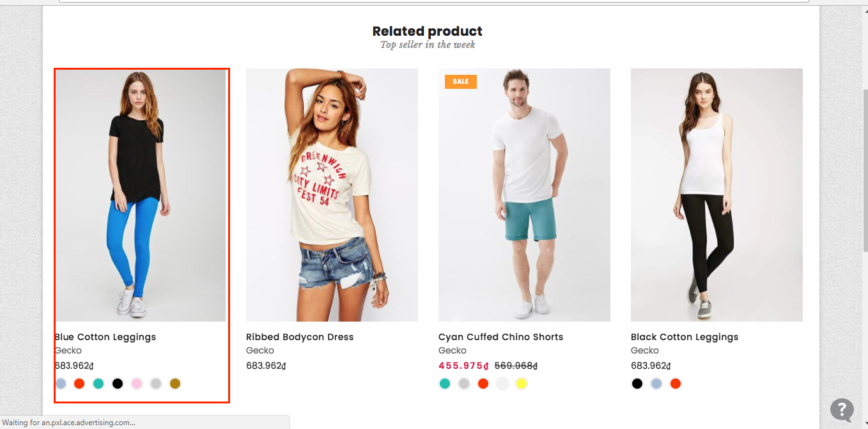This screenshot has width=868, height=429.
Task: View the Ribbed Bodycon Dress product image
Action: [x=332, y=195]
